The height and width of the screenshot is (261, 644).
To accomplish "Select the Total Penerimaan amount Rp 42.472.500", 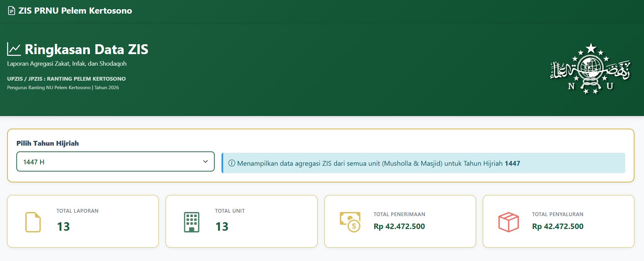I will pyautogui.click(x=399, y=227).
